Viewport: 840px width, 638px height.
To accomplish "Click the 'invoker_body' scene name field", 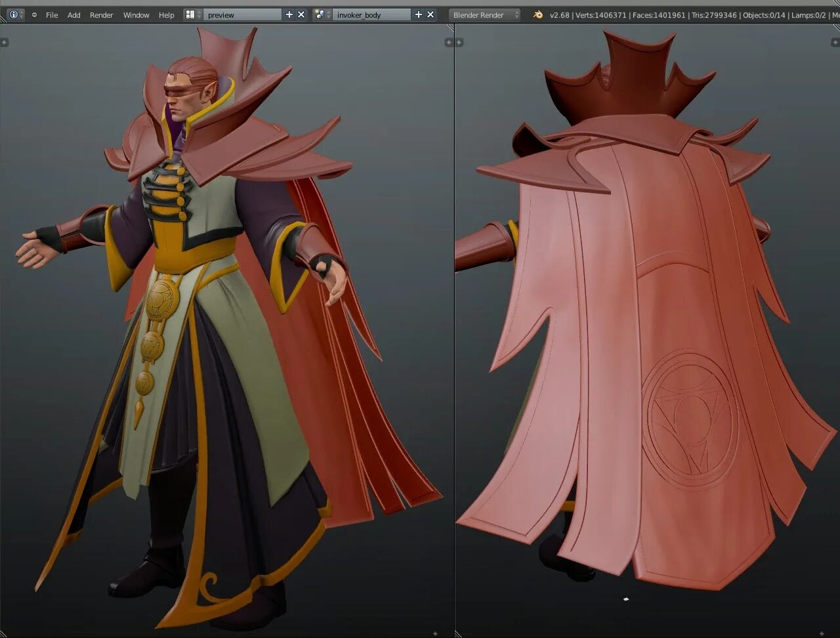I will 371,14.
